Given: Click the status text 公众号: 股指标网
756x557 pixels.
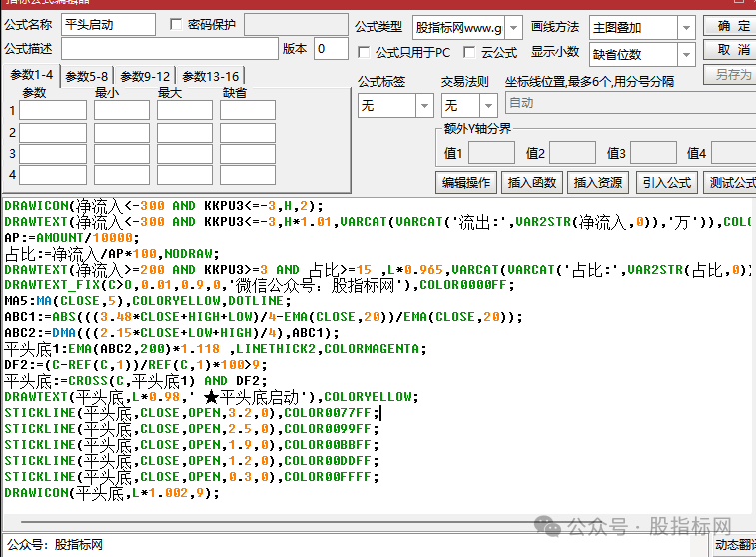Looking at the screenshot, I should coord(55,545).
